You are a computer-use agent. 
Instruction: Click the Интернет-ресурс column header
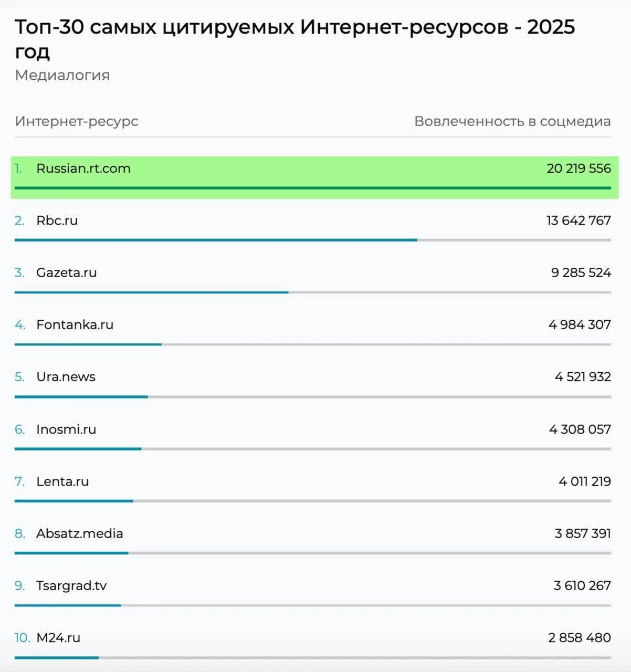(x=77, y=121)
